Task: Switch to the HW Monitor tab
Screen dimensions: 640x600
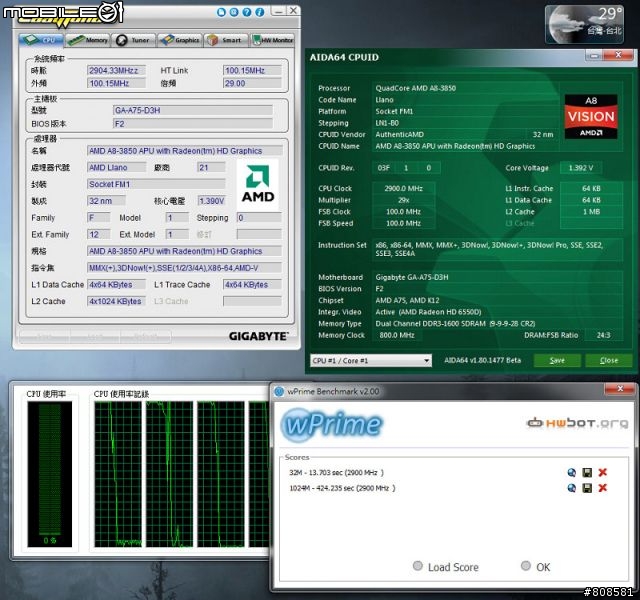Action: 272,40
